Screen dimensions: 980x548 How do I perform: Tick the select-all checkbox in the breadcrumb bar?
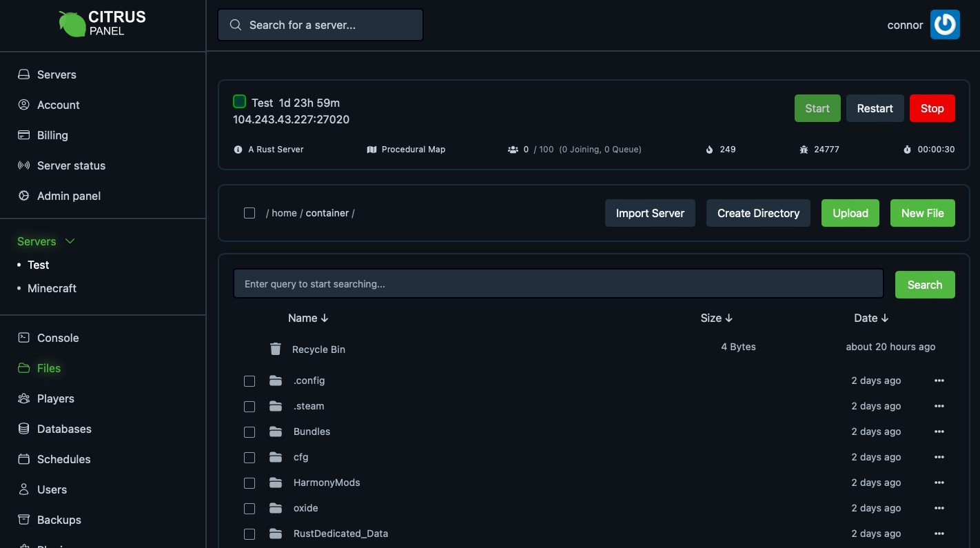[249, 213]
